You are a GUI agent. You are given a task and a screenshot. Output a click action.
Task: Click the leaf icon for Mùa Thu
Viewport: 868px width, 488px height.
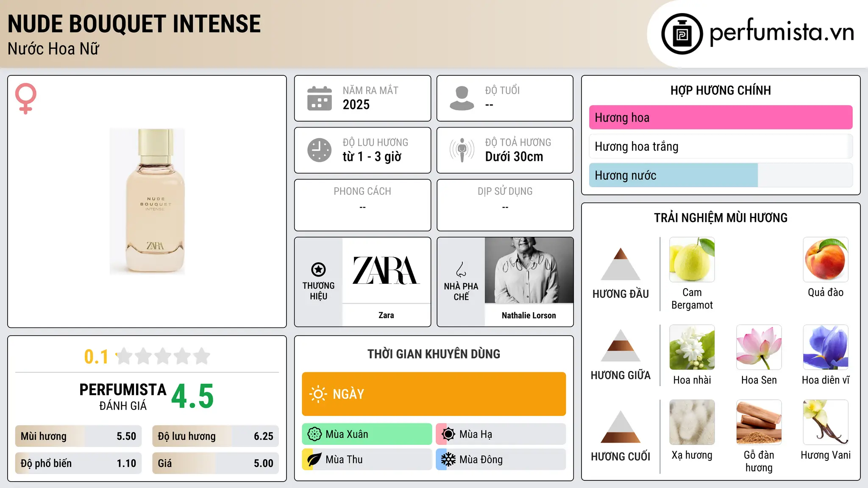click(314, 460)
